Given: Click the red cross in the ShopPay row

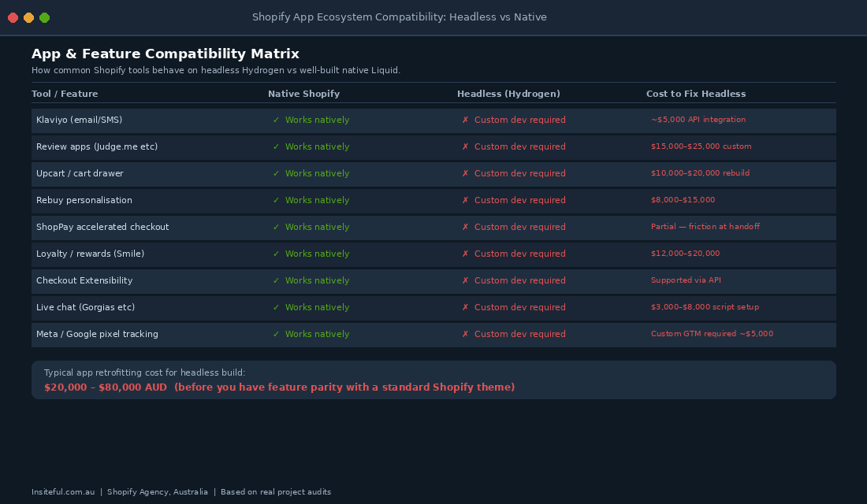Looking at the screenshot, I should [465, 227].
